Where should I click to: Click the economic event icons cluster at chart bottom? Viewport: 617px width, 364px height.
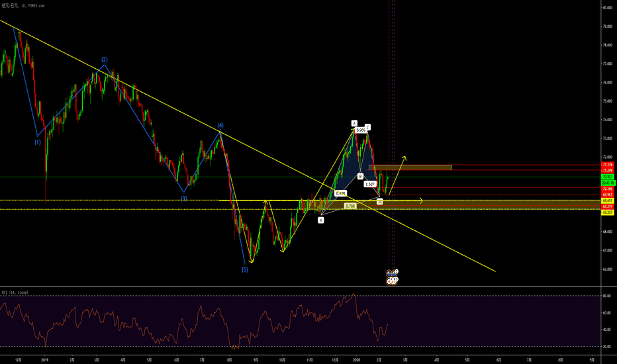coord(392,277)
